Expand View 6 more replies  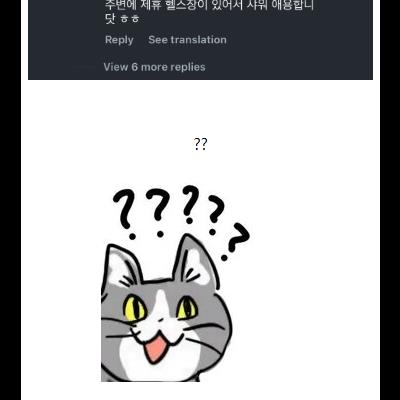point(154,67)
